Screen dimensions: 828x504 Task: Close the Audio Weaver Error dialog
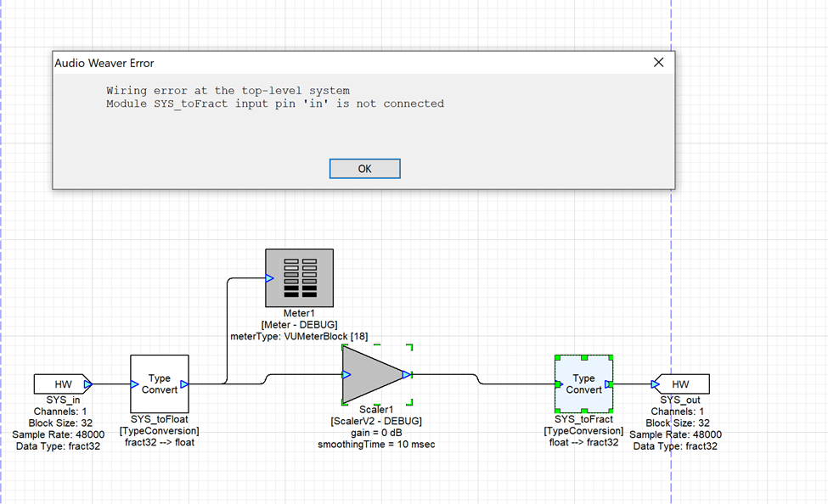pyautogui.click(x=658, y=63)
